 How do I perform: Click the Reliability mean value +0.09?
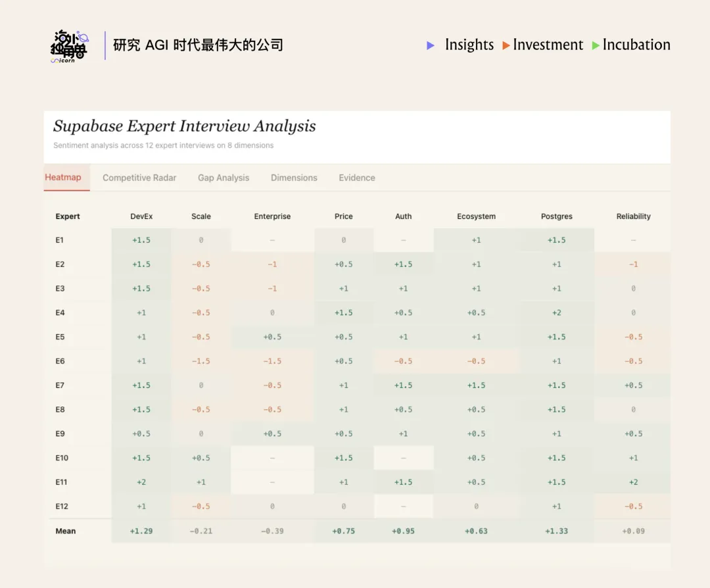point(634,531)
